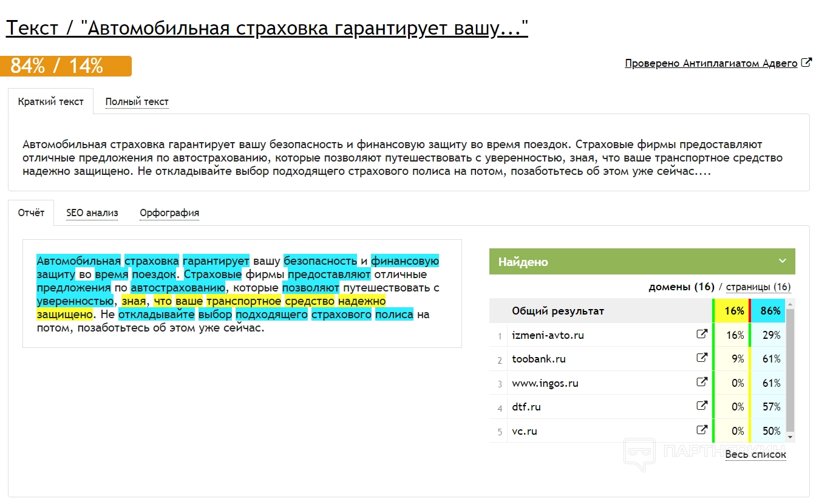Image resolution: width=816 pixels, height=504 pixels.
Task: Click the 29% value for izmeni-avto.ru
Action: tap(771, 335)
